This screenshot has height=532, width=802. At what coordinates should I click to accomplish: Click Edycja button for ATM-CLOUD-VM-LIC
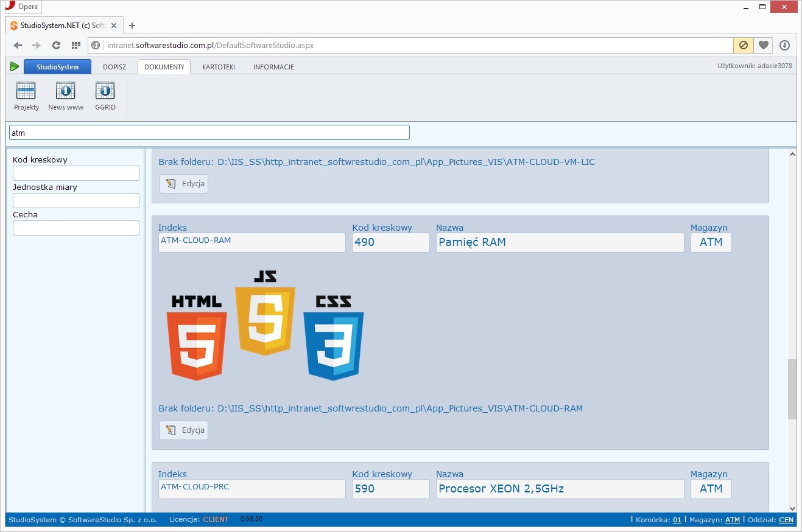(184, 184)
